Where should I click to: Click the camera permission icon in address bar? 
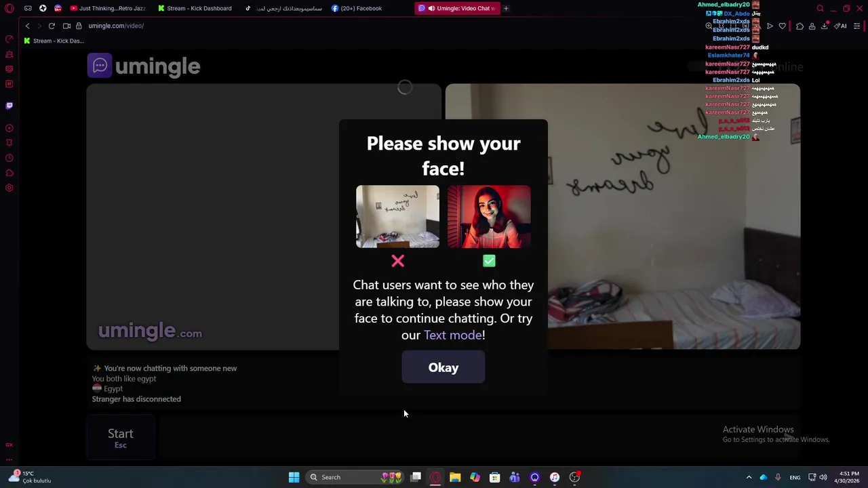click(x=66, y=26)
